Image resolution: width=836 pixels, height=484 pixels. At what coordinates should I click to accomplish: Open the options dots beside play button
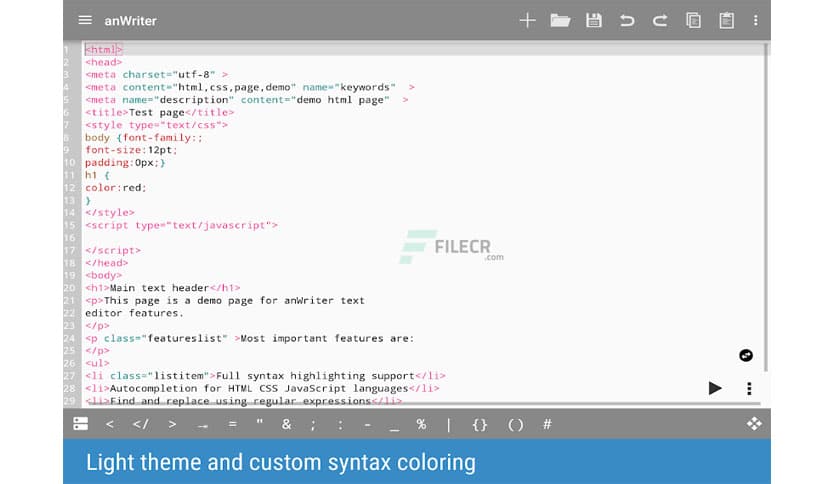[749, 388]
